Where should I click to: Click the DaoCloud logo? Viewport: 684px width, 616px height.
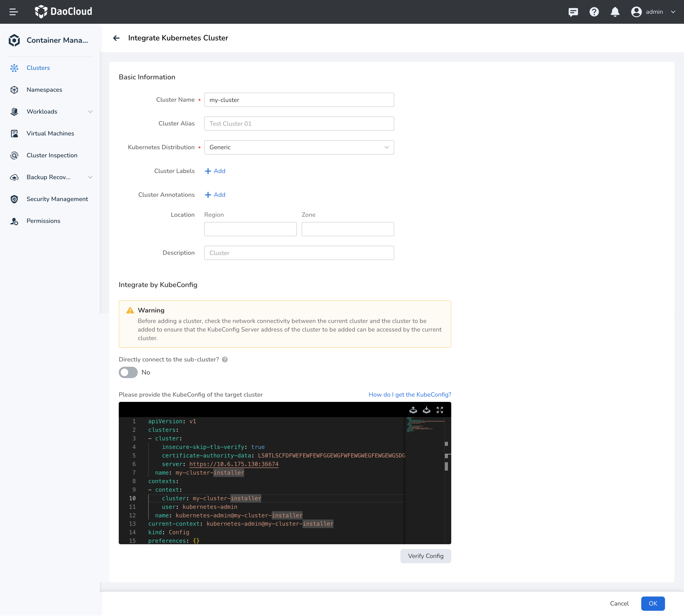(63, 11)
